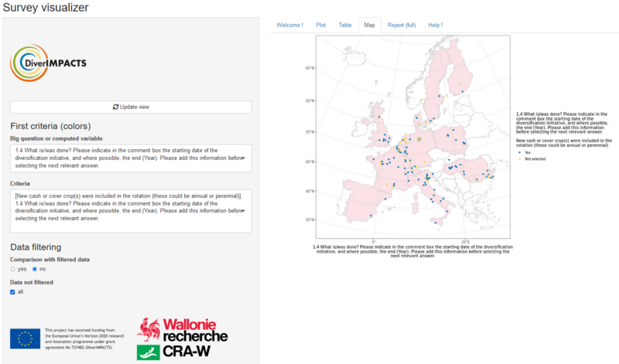Open the Welcome ! tab
The height and width of the screenshot is (364, 619).
click(x=289, y=25)
